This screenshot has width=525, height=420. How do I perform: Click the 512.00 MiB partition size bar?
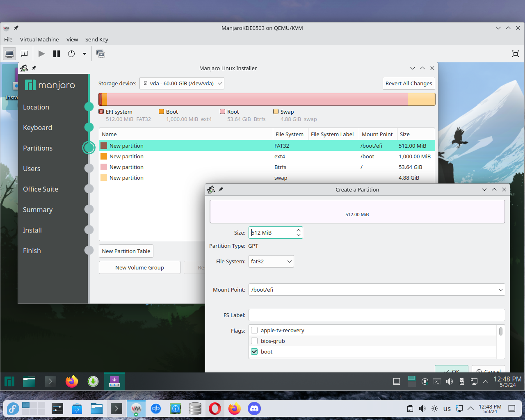(357, 212)
